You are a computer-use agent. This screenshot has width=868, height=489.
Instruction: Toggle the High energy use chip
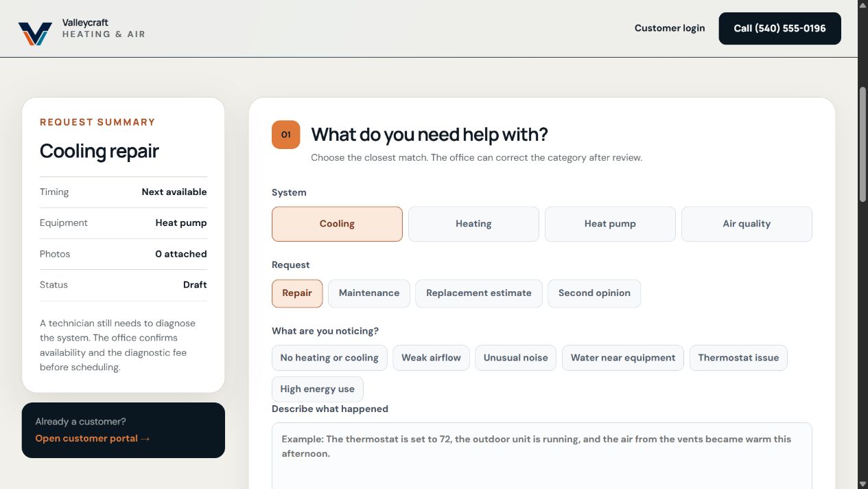coord(318,389)
